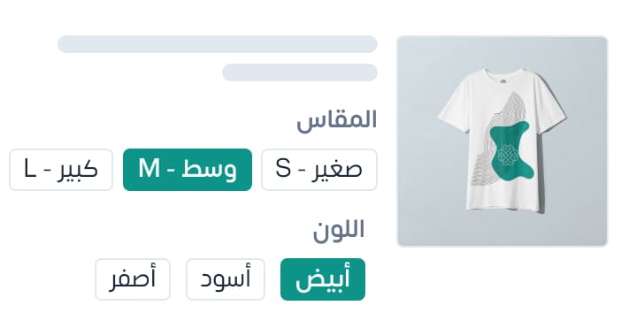Pick the أصفر yellow color option
Viewport: 644px width, 336px height.
133,279
